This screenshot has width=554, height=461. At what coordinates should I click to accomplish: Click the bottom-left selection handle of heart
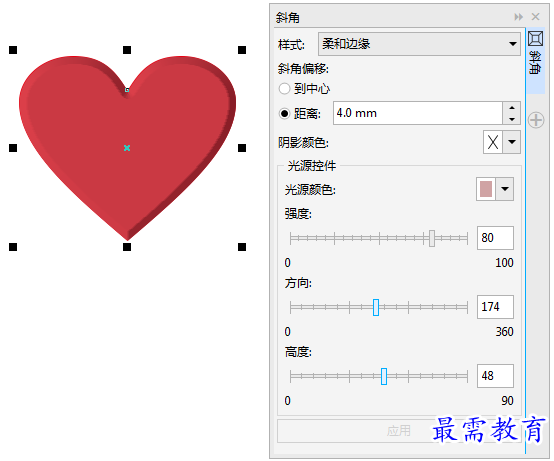click(13, 247)
